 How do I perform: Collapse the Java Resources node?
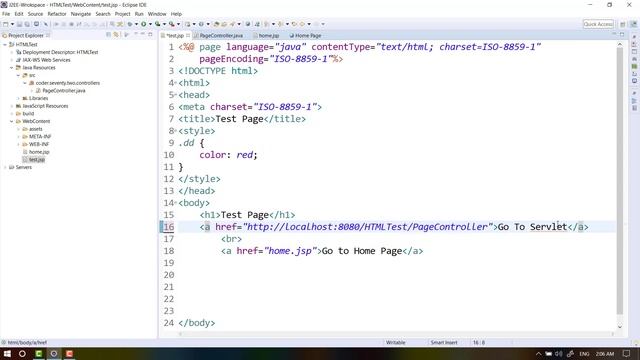coord(11,68)
